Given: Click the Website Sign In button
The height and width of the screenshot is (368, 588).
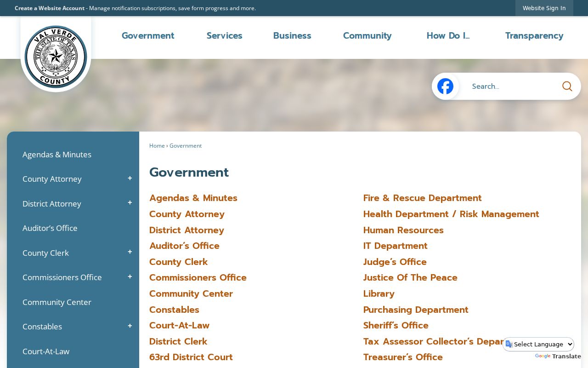Looking at the screenshot, I should pos(544,8).
